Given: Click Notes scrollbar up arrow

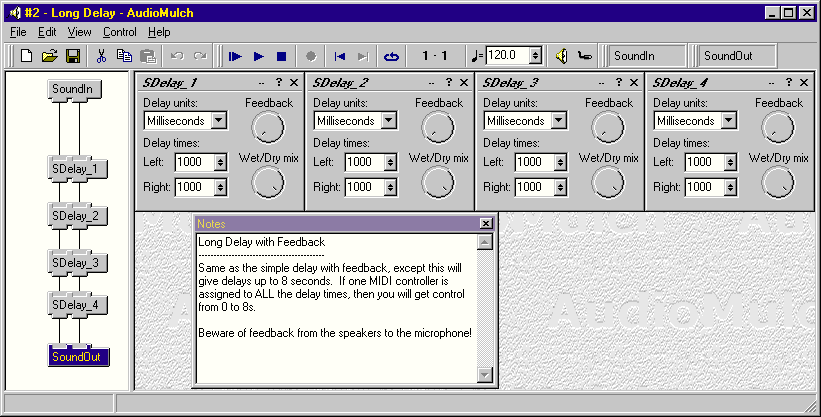Looking at the screenshot, I should click(485, 242).
